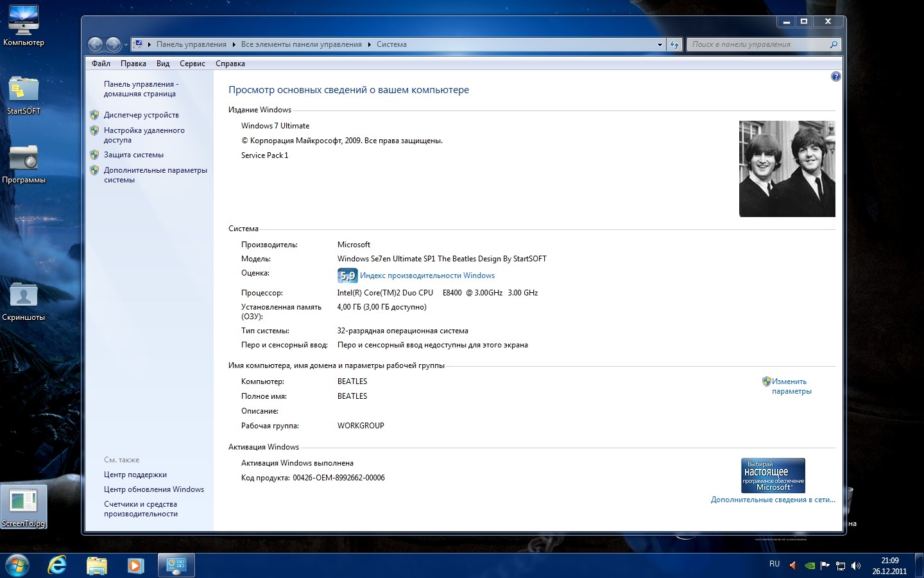The image size is (924, 578).
Task: Minimize the System window
Action: [x=786, y=21]
